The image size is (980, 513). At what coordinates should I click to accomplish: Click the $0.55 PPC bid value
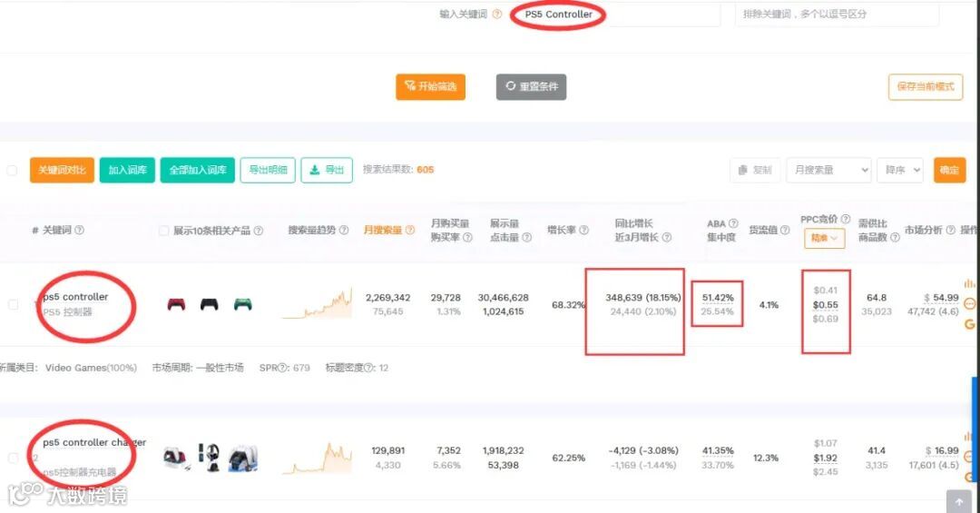click(825, 305)
